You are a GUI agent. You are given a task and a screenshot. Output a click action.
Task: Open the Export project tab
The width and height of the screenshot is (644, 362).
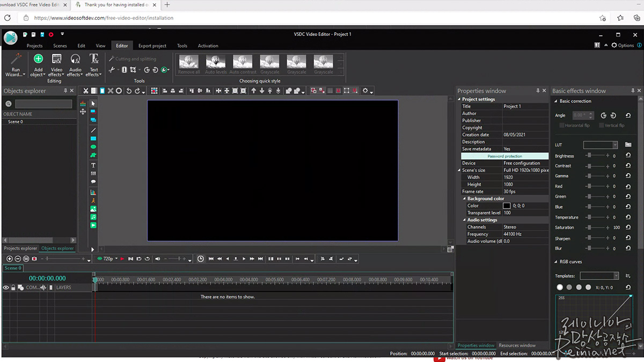point(152,46)
